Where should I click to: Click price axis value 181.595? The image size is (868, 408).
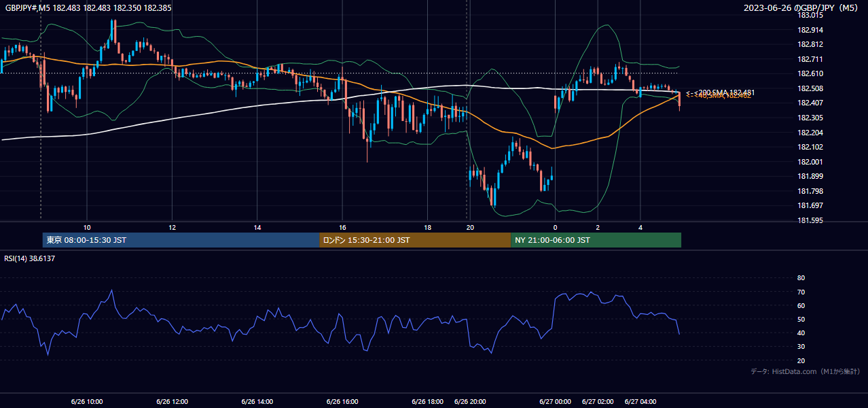tap(810, 220)
